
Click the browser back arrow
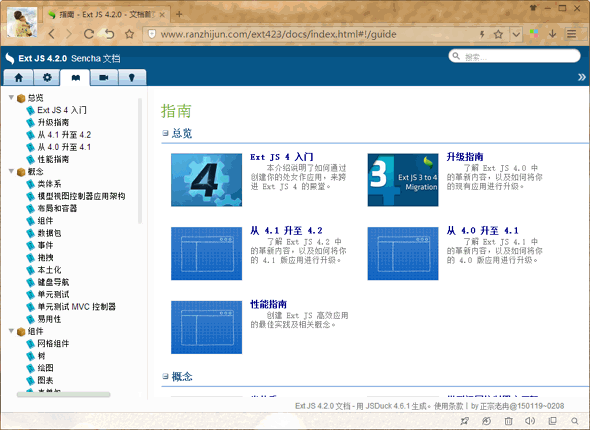coord(52,34)
